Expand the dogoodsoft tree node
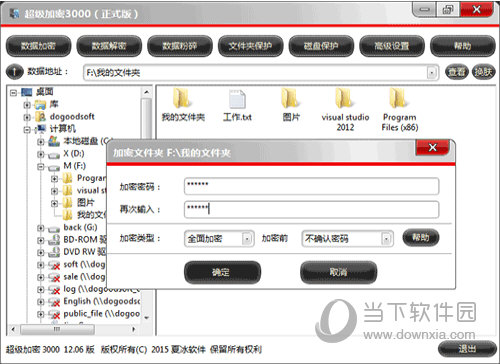 tap(27, 117)
